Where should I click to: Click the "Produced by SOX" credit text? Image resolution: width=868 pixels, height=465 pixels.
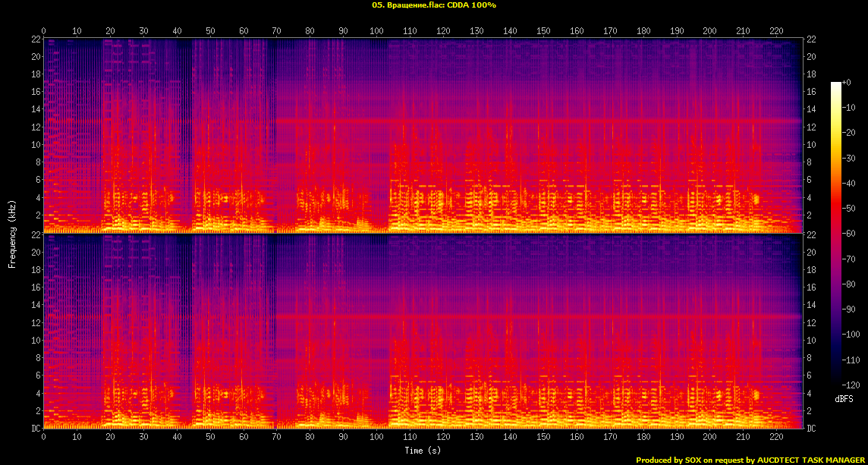pyautogui.click(x=669, y=460)
